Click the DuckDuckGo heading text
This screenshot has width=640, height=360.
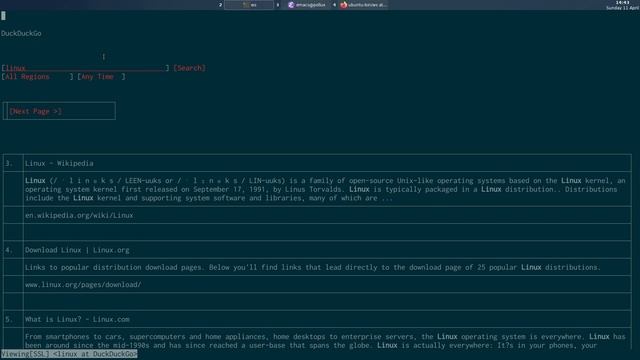[x=21, y=33]
